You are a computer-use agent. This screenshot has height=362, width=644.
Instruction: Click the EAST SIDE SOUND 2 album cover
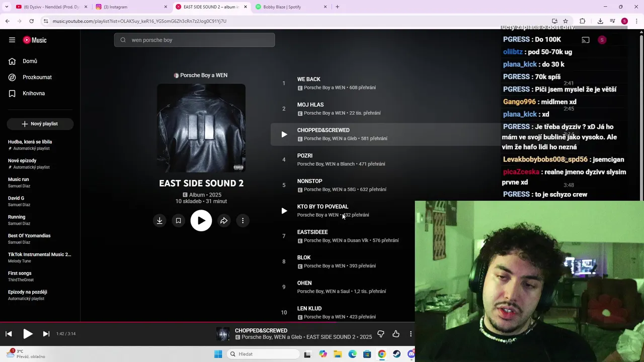point(201,128)
